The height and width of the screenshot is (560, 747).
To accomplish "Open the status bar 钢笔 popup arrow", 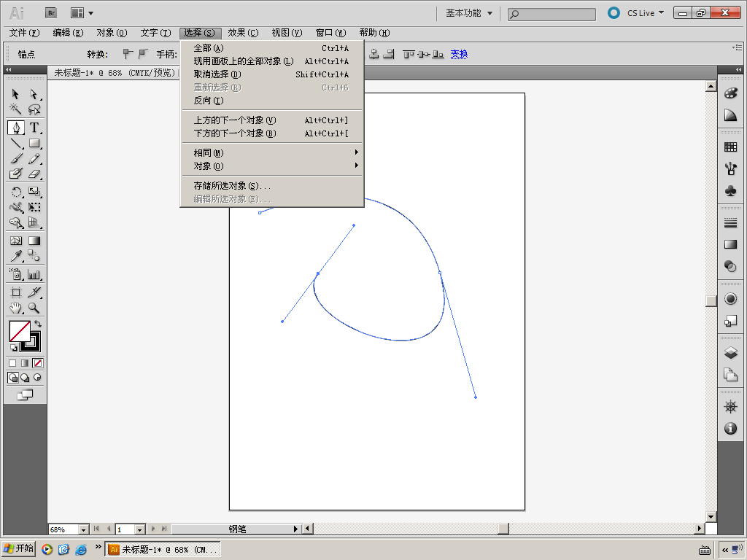I will pos(296,529).
